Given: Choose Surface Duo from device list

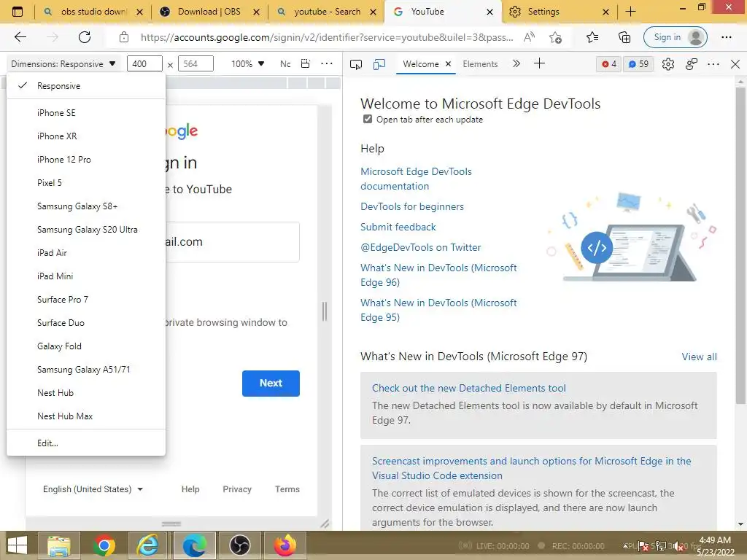Looking at the screenshot, I should pyautogui.click(x=86, y=323).
